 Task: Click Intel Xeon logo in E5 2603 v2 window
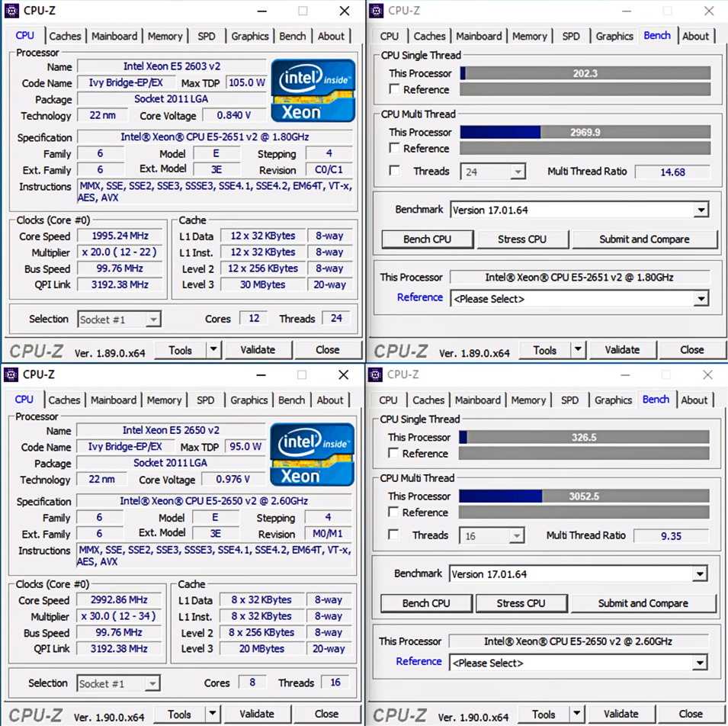point(313,91)
